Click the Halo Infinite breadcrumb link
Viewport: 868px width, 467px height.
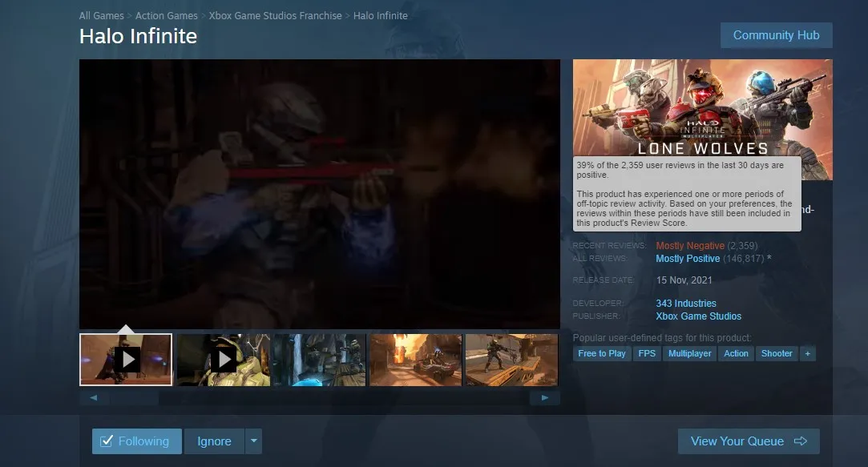point(381,15)
